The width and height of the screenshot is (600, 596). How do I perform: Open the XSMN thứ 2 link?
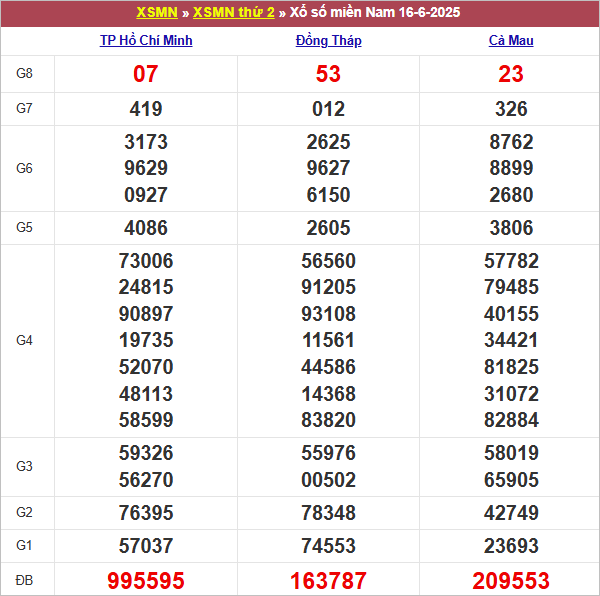(x=234, y=12)
